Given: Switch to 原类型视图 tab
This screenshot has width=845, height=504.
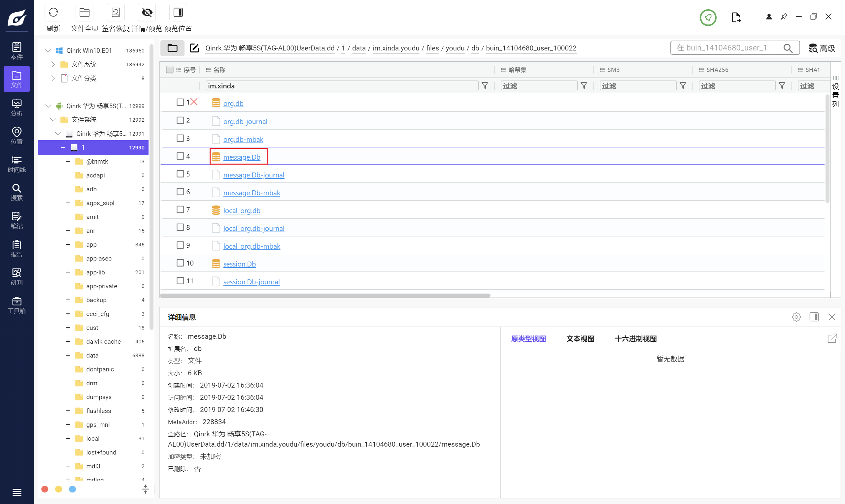Looking at the screenshot, I should pyautogui.click(x=528, y=339).
